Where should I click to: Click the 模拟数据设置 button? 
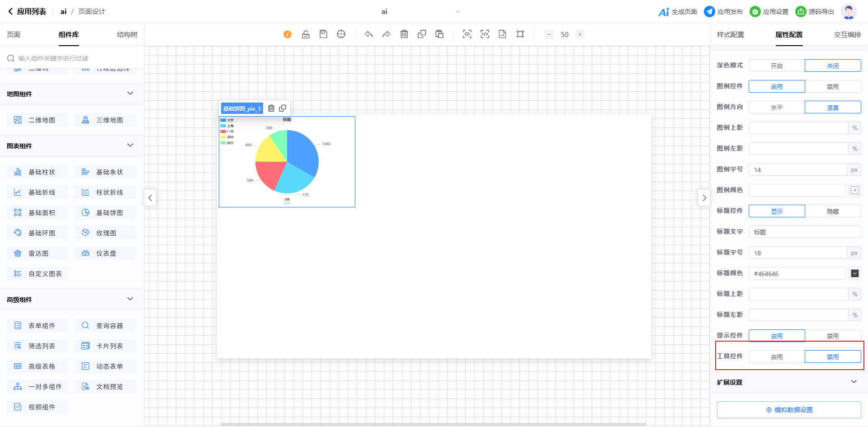click(x=789, y=410)
